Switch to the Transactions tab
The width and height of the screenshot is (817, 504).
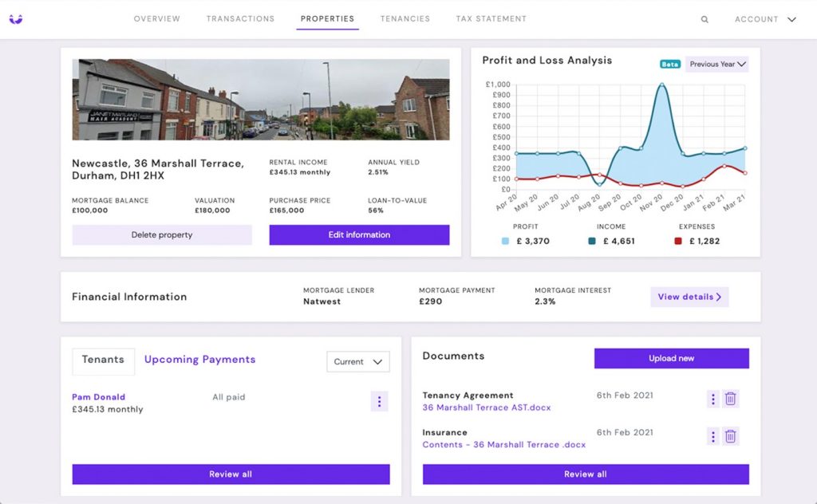pyautogui.click(x=240, y=19)
